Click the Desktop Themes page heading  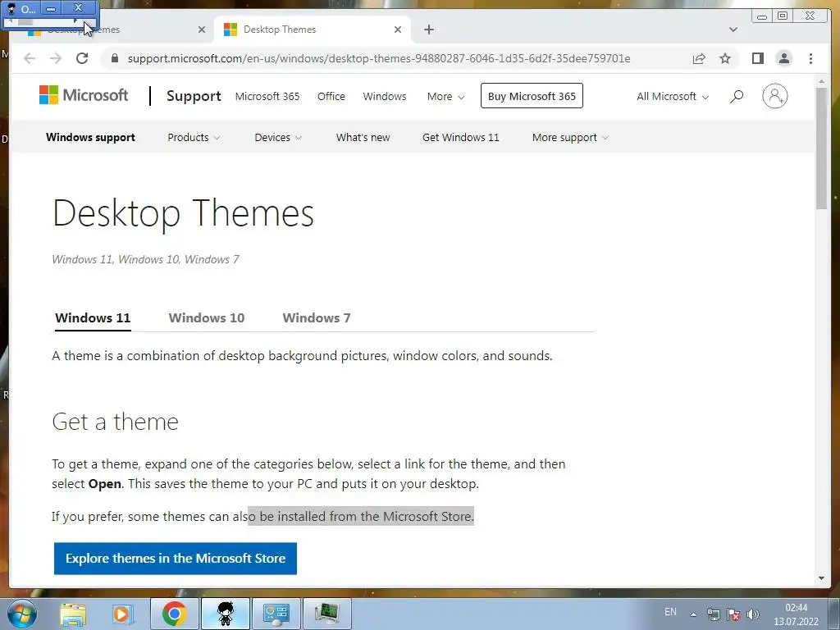(183, 213)
